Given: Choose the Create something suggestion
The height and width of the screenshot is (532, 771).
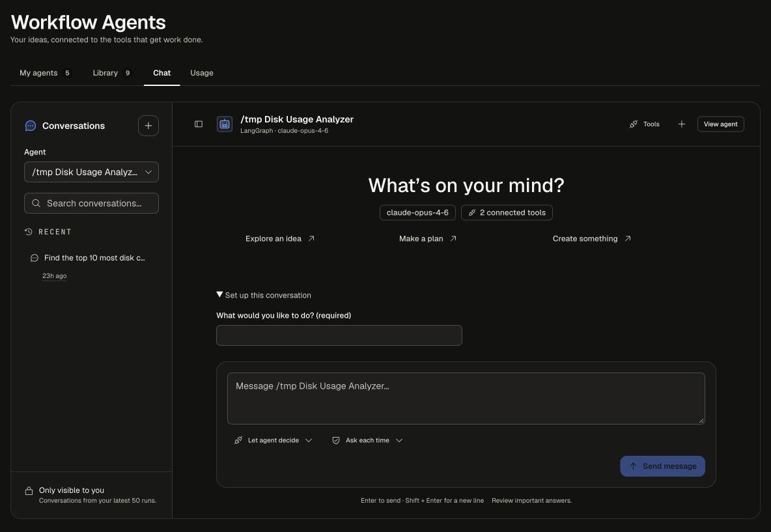Looking at the screenshot, I should coord(591,238).
